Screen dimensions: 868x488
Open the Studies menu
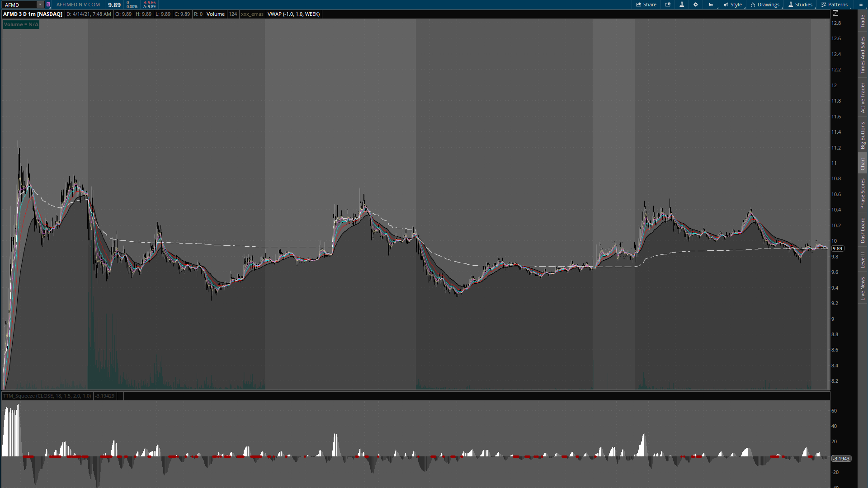pos(800,5)
